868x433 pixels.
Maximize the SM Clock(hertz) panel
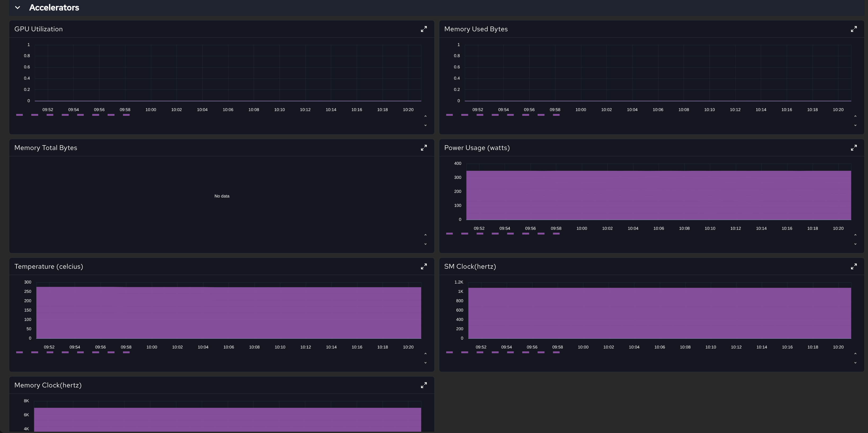pyautogui.click(x=853, y=267)
